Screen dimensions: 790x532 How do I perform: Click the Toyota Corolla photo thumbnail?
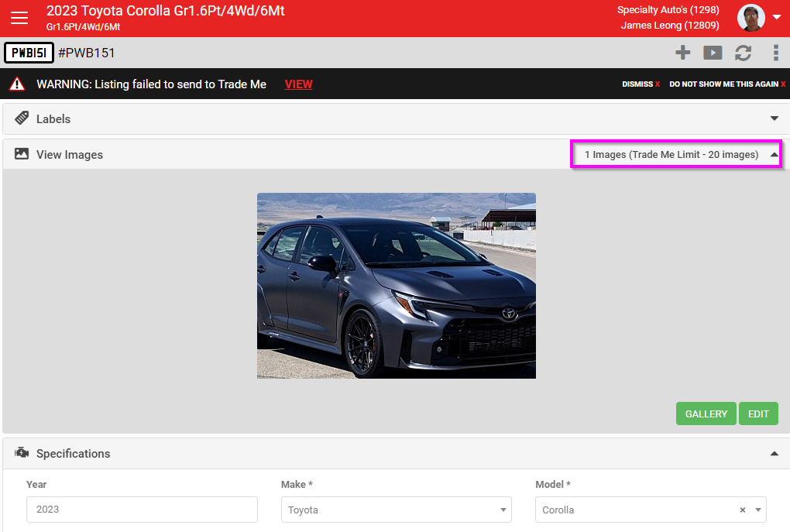[397, 286]
